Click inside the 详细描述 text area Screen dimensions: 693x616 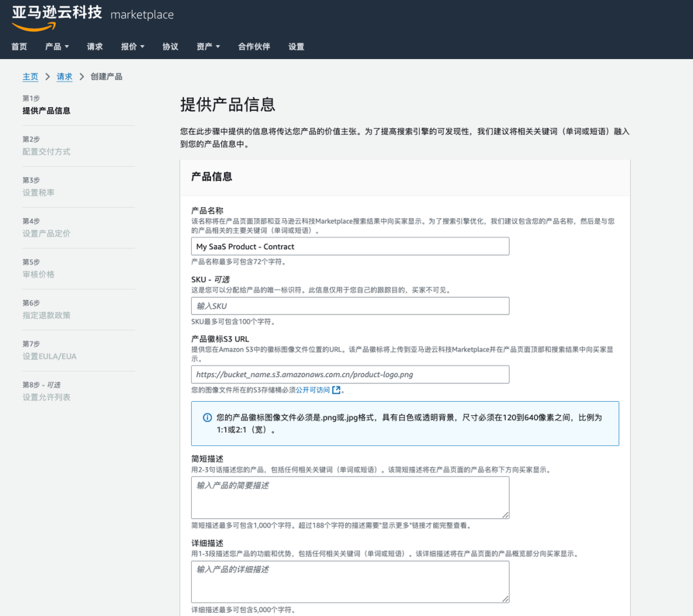tap(350, 581)
